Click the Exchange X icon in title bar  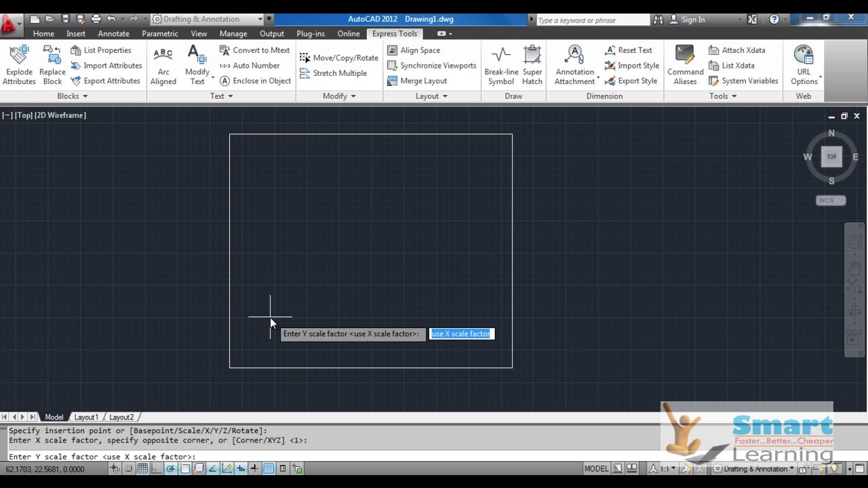pyautogui.click(x=752, y=20)
